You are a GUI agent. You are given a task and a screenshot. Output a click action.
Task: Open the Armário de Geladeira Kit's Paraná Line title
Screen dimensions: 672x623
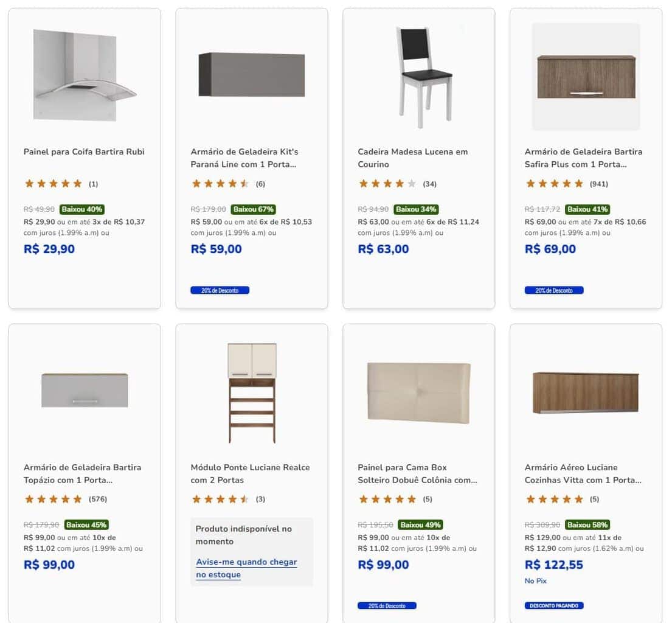[244, 158]
